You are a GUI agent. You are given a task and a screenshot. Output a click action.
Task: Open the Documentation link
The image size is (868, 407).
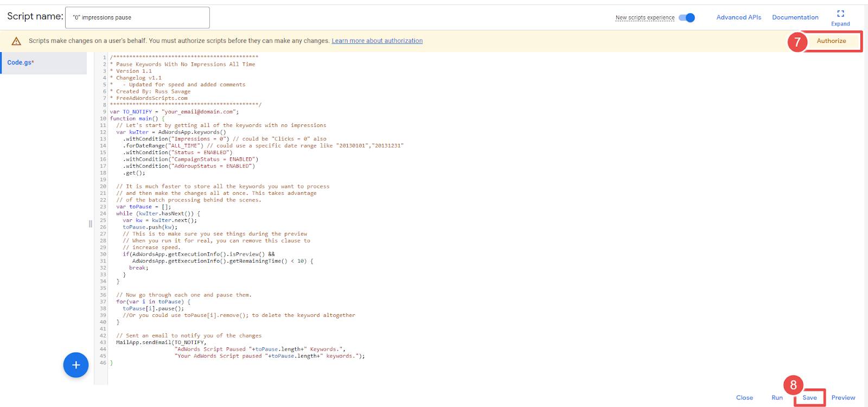pos(795,17)
